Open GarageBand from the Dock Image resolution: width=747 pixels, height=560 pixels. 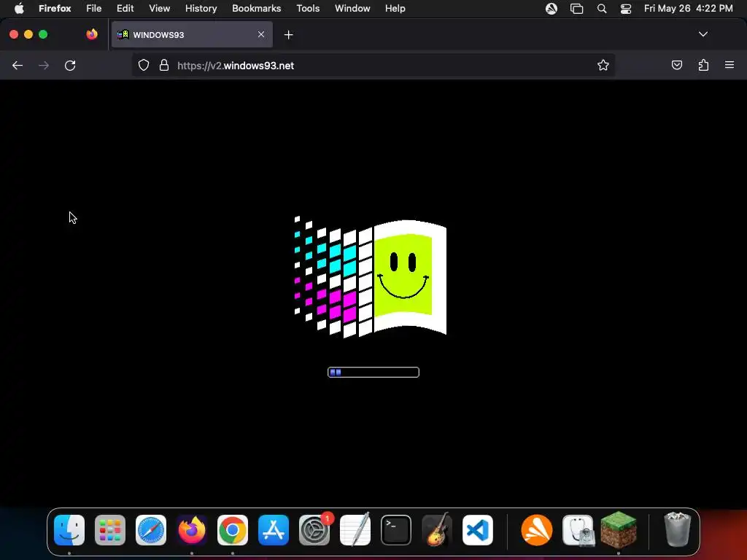coord(437,529)
